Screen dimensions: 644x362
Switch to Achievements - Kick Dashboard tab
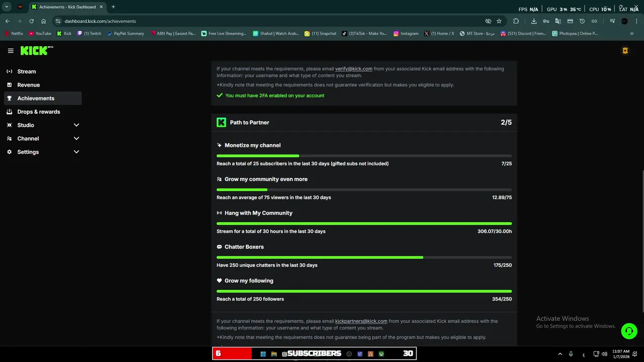click(x=66, y=7)
